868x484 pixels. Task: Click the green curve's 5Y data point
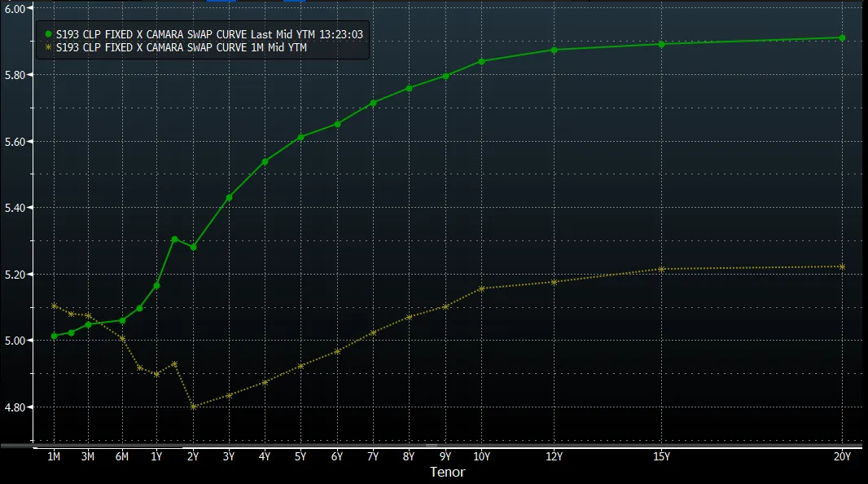coord(300,137)
